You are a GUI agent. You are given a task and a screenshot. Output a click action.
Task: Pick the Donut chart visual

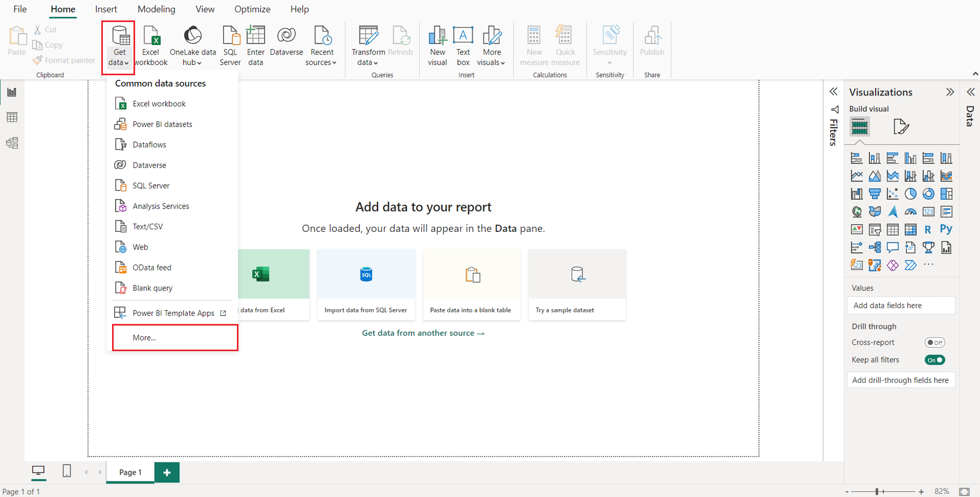coord(928,194)
